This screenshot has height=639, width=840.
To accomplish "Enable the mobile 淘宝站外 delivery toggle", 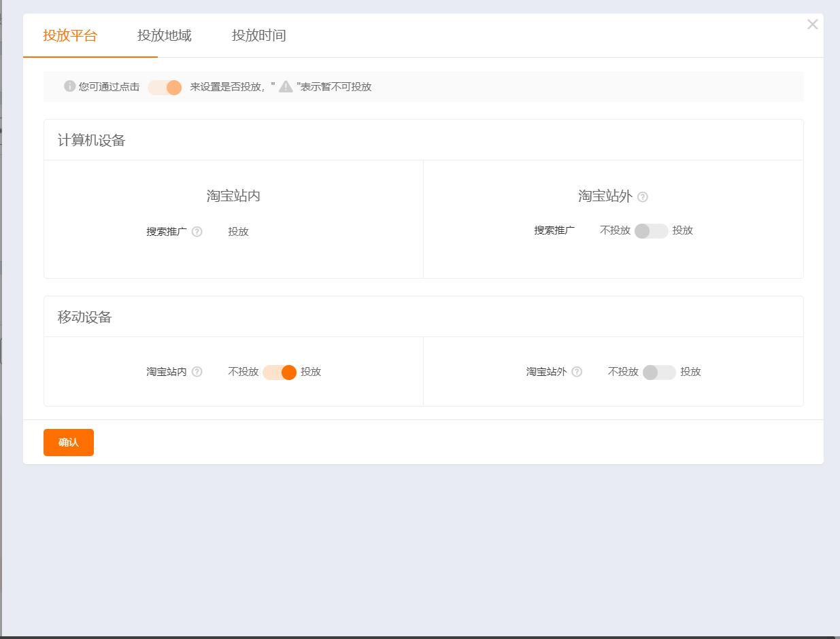I will [x=657, y=372].
